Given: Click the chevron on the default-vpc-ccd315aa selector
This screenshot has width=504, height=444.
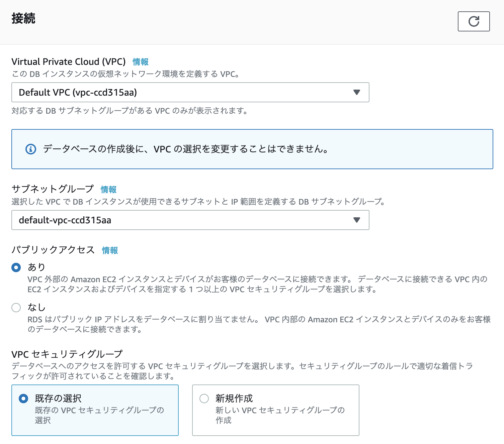Looking at the screenshot, I should click(x=356, y=220).
